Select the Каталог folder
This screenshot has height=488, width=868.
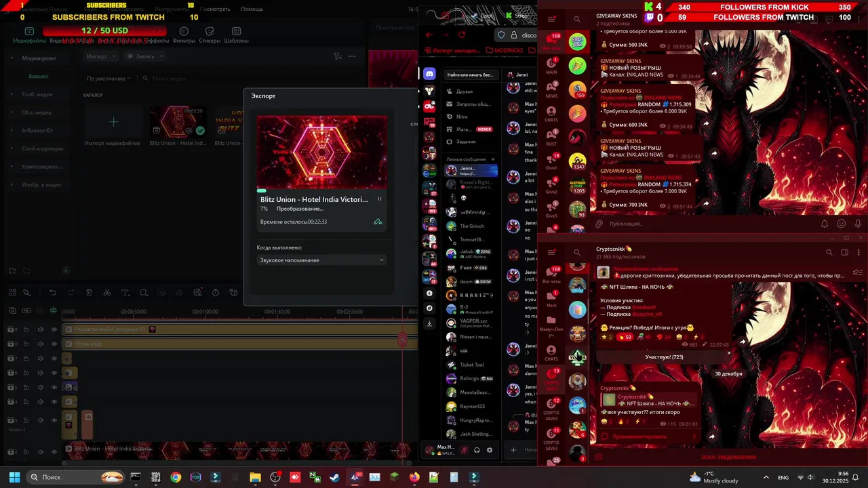(38, 77)
